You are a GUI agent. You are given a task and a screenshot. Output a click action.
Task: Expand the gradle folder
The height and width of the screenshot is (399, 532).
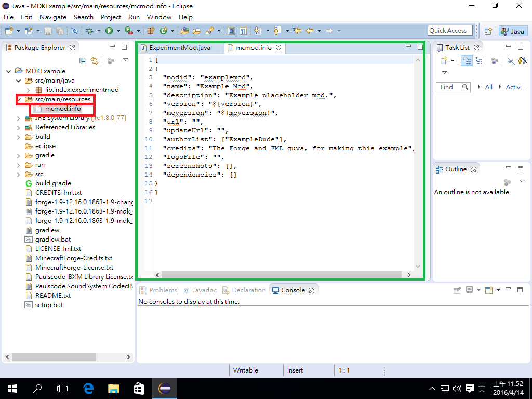pyautogui.click(x=19, y=156)
